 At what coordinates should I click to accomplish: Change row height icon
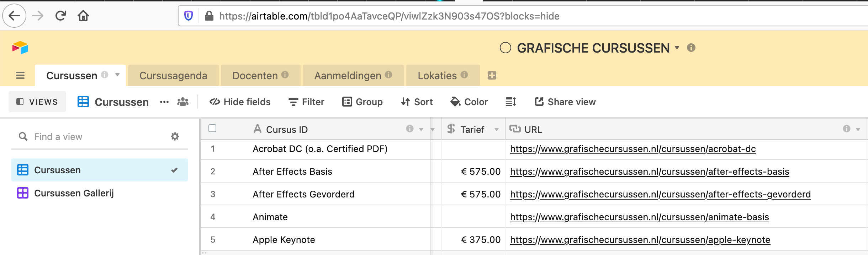coord(511,102)
